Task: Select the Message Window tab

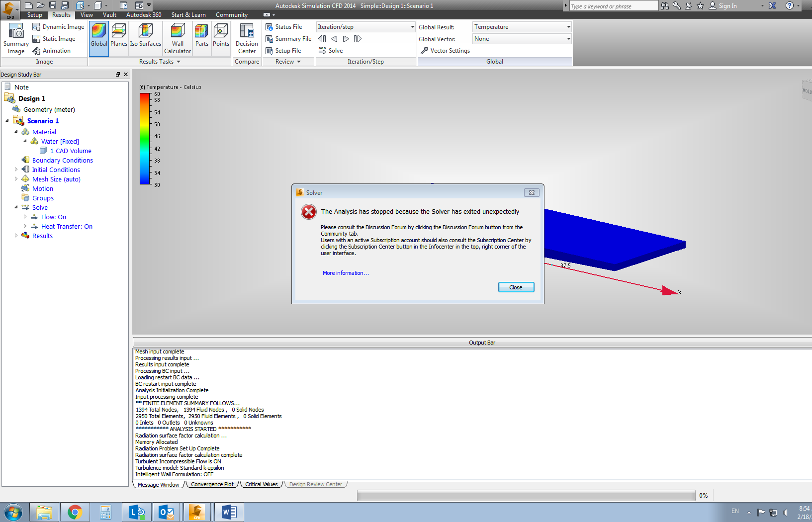Action: pos(159,485)
